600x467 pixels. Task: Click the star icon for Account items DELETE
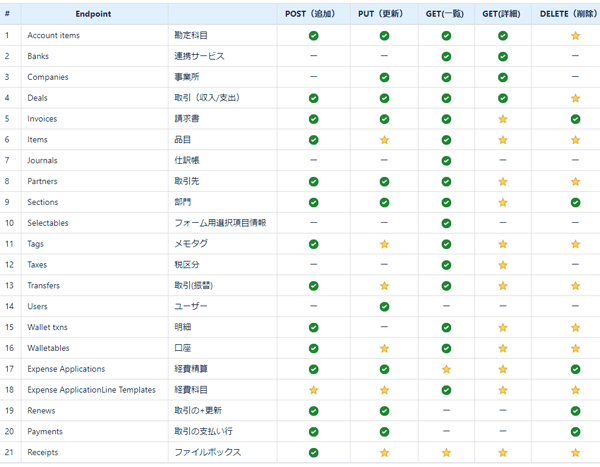tap(575, 36)
